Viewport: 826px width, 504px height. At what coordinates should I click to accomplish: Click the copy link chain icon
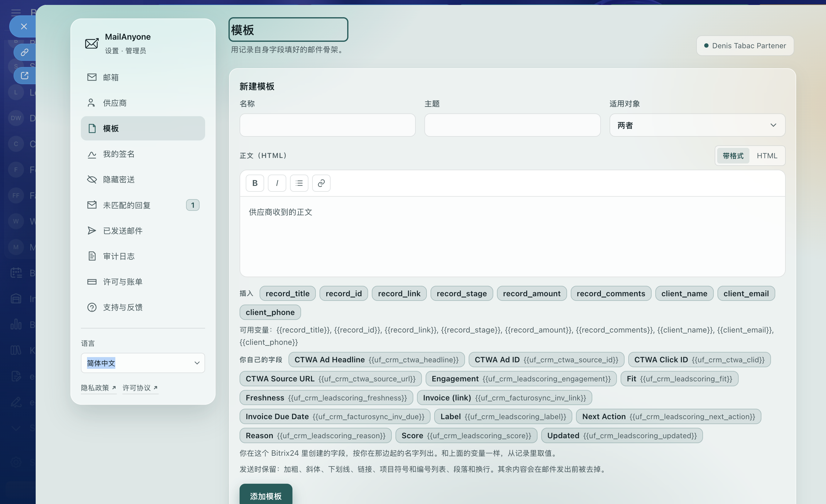(x=25, y=52)
